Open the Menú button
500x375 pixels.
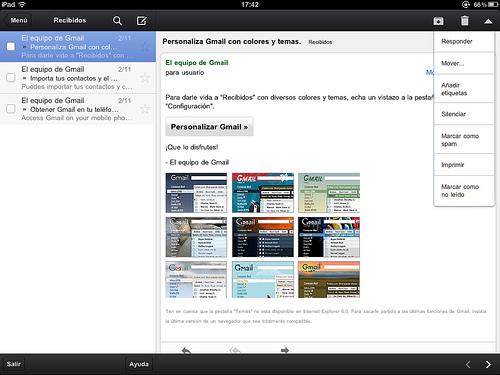coord(19,21)
